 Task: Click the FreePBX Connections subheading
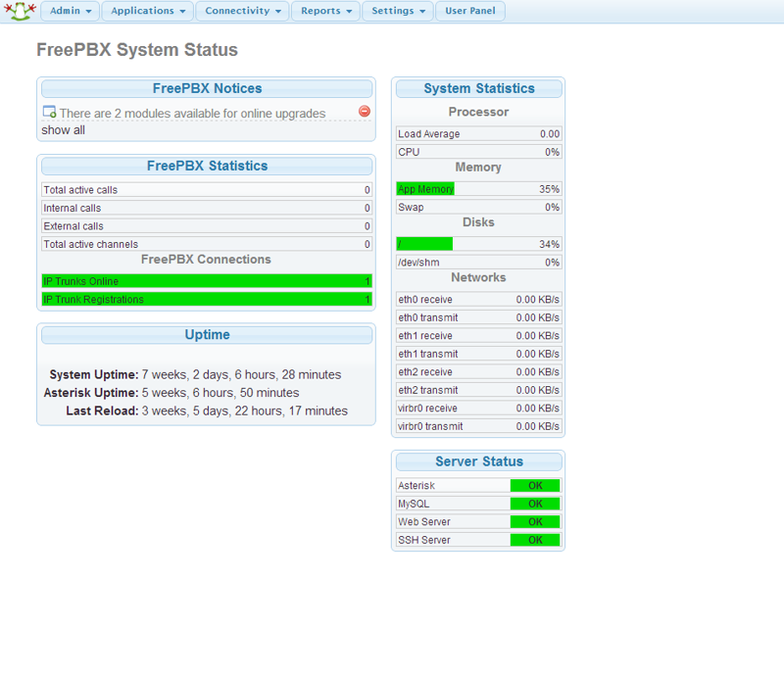206,259
